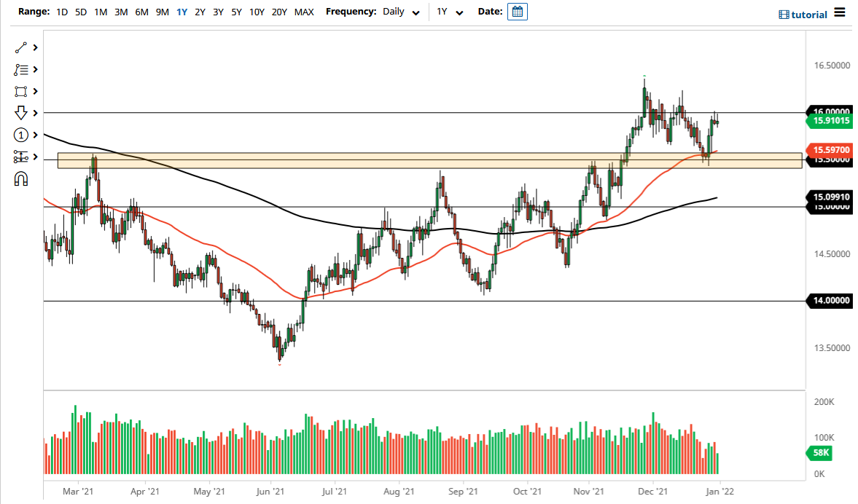This screenshot has width=858, height=504.
Task: Expand the rectangle tool options chevron
Action: pos(34,91)
